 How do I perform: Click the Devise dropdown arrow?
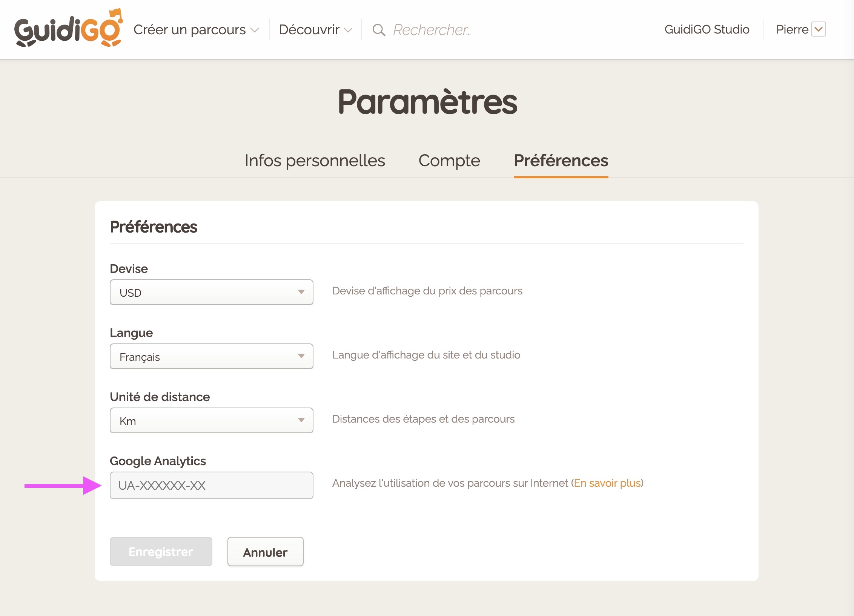click(x=301, y=292)
